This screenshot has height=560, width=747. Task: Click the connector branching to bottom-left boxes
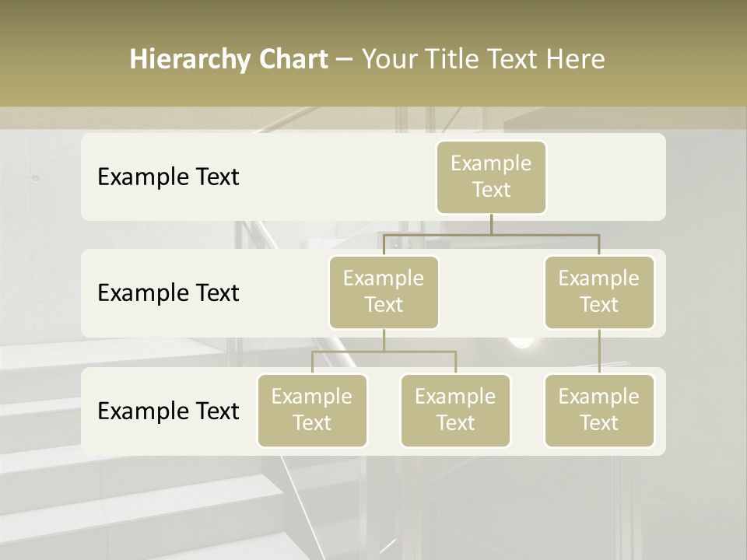(x=384, y=351)
